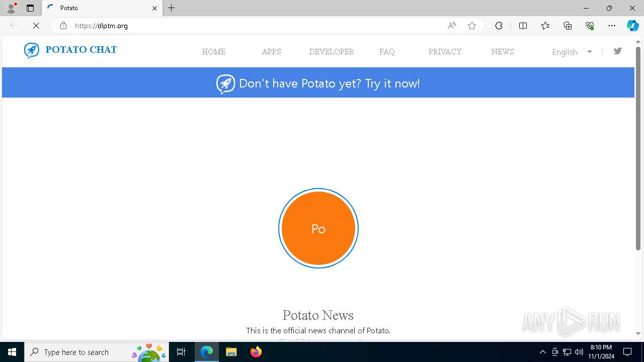Click the page vertical scrollbar thumb
This screenshot has width=644, height=362.
[x=638, y=148]
